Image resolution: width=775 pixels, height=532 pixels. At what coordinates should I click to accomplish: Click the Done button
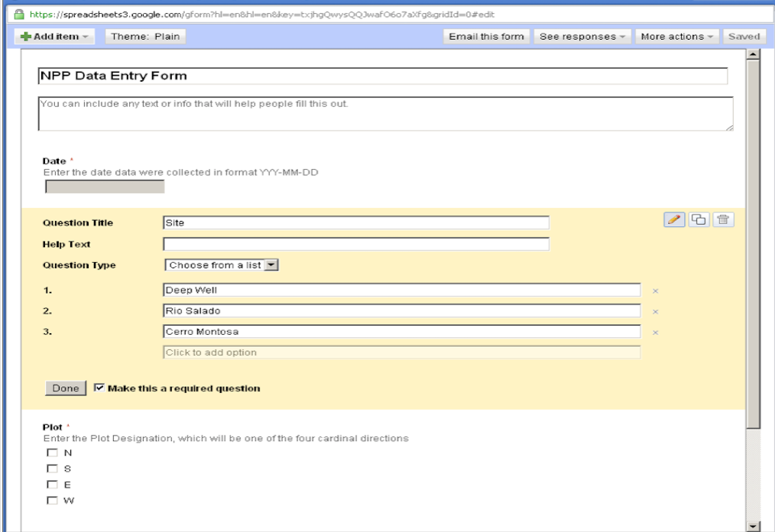[66, 388]
